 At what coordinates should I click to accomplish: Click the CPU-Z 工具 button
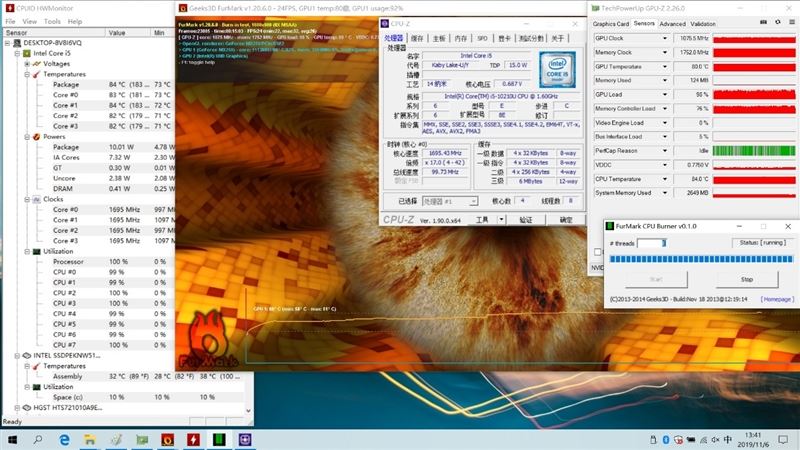point(482,220)
